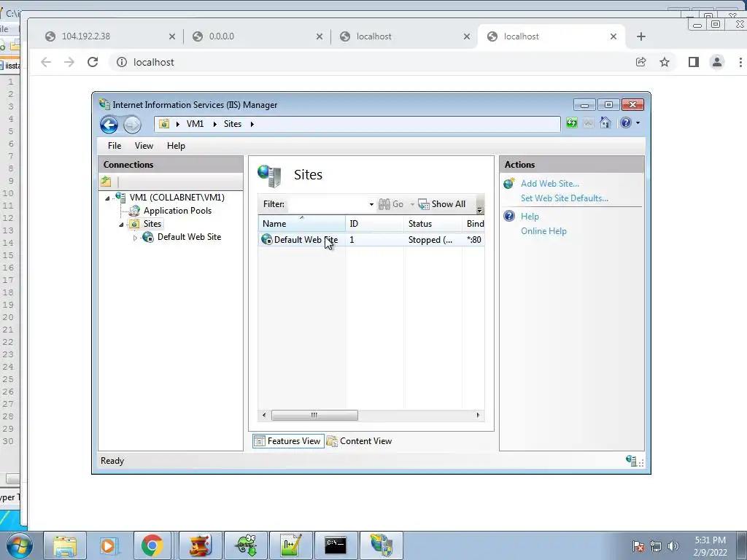Click the Online Help link

tap(543, 231)
